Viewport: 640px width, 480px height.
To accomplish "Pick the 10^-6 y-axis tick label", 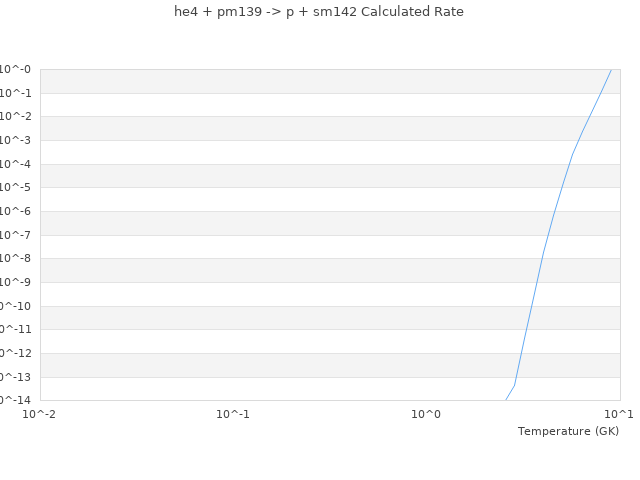I will 16,212.
